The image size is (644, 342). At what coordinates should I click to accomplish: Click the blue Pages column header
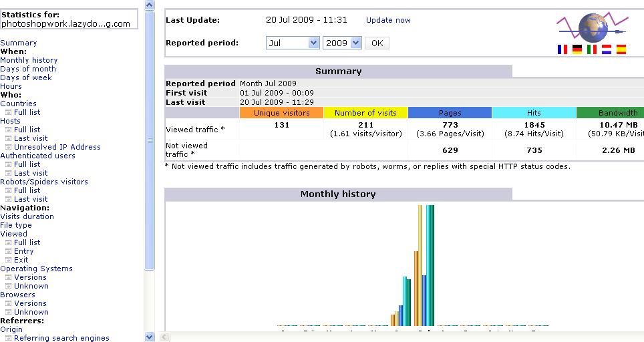[450, 113]
